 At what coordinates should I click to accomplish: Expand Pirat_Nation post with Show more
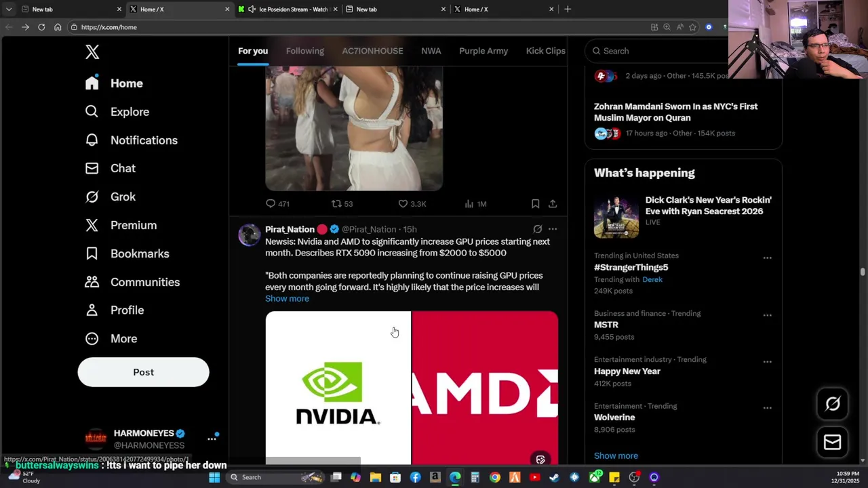pos(287,298)
